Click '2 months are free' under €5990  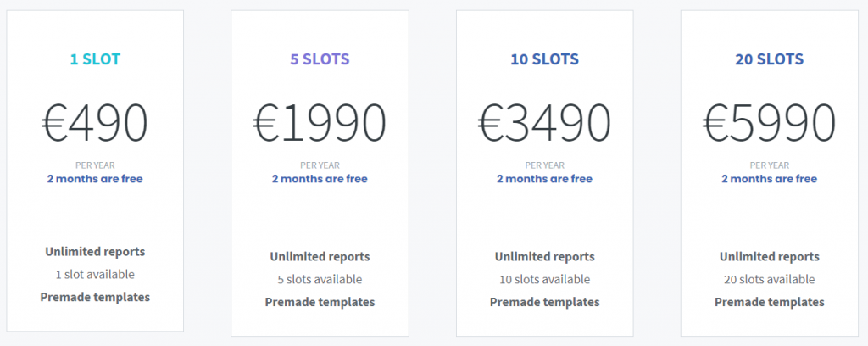(769, 179)
